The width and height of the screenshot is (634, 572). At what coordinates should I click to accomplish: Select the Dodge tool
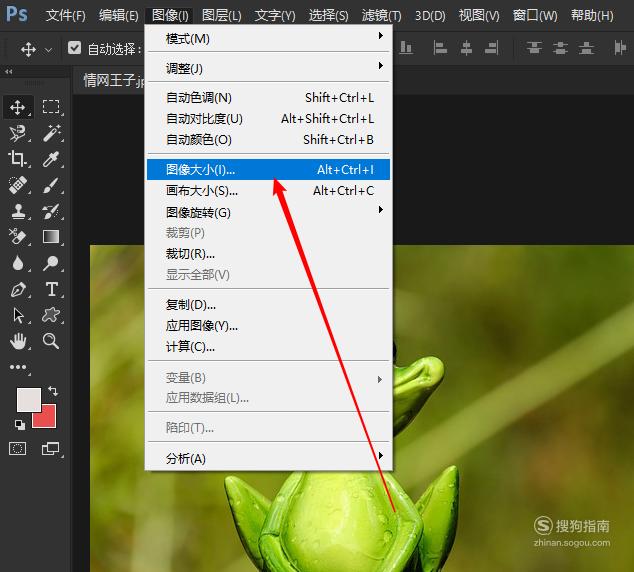pyautogui.click(x=51, y=263)
